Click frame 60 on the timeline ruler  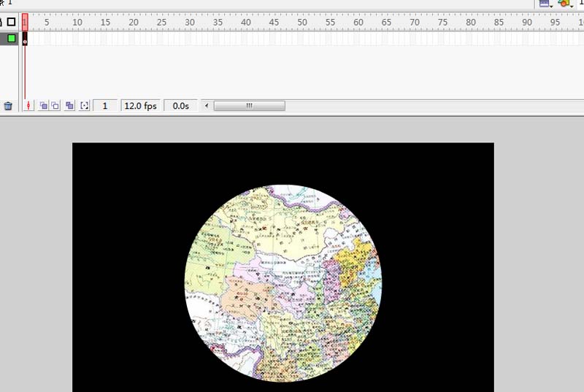pos(358,23)
